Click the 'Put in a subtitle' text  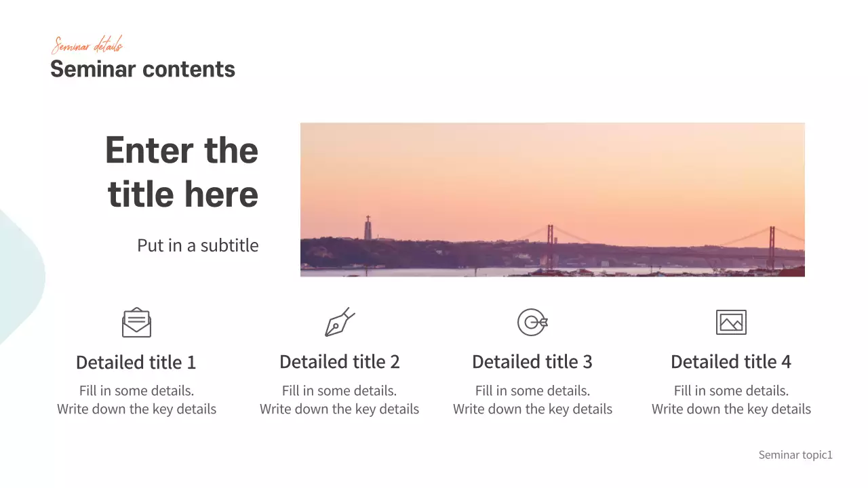197,245
